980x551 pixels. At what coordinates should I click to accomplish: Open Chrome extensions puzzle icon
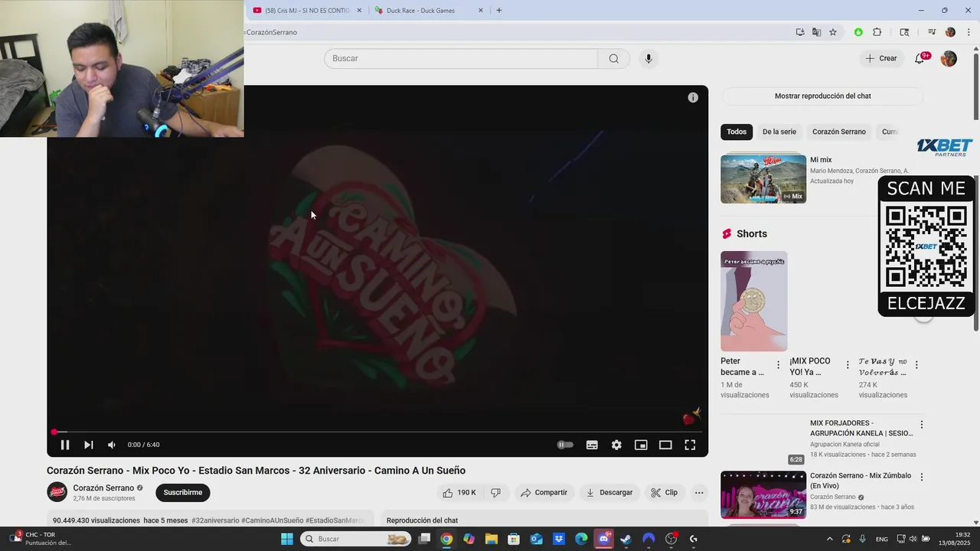877,32
